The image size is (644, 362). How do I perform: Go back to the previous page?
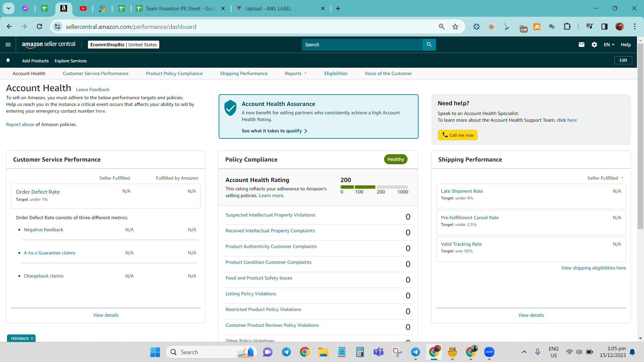tap(9, 26)
